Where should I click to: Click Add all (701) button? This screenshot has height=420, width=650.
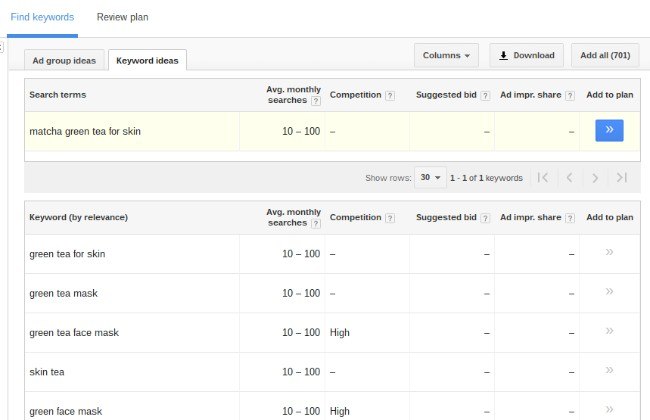click(606, 55)
